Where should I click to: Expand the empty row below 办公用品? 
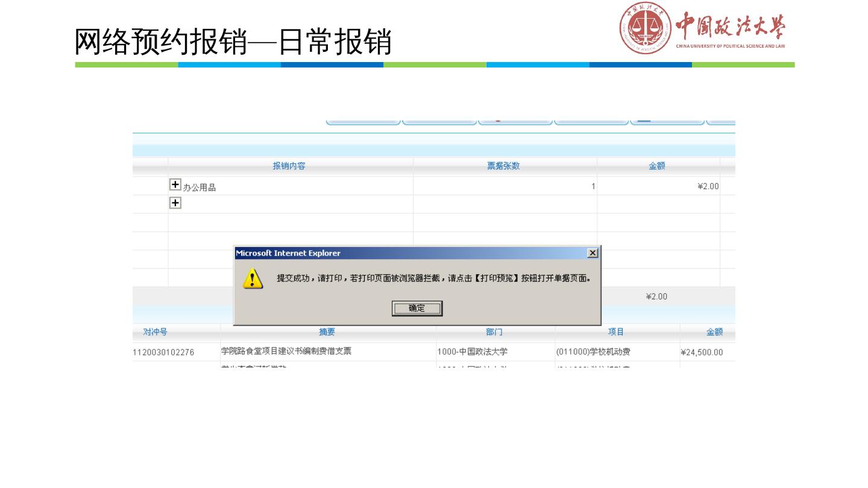[x=175, y=203]
